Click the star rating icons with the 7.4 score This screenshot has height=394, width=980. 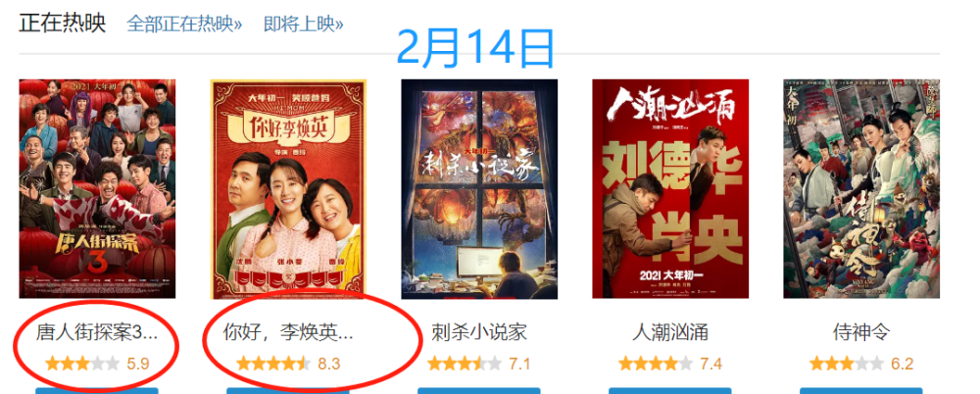pyautogui.click(x=656, y=364)
